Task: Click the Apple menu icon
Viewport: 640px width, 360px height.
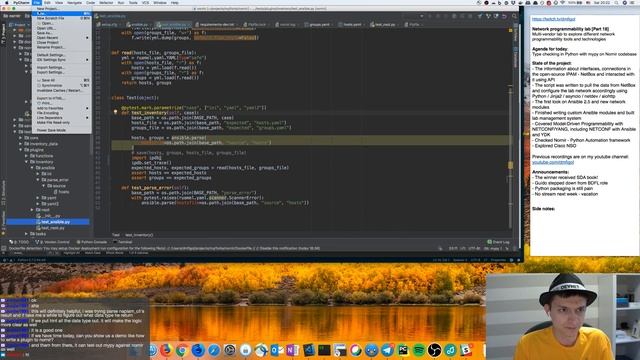Action: pyautogui.click(x=7, y=2)
